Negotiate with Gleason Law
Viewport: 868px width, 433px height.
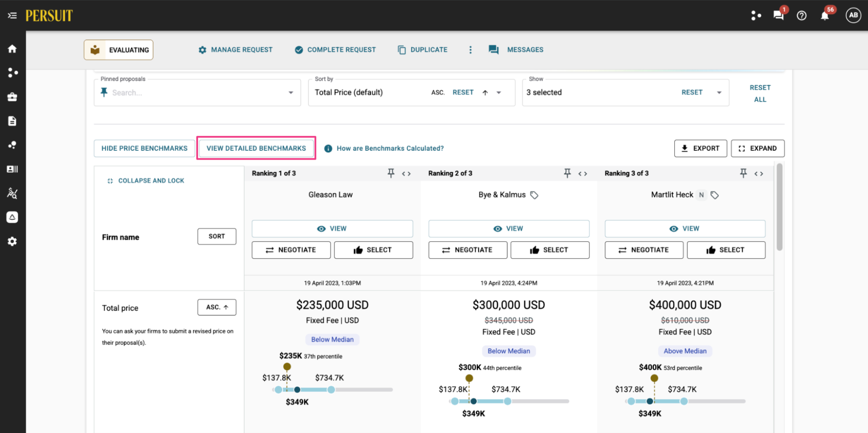point(291,250)
